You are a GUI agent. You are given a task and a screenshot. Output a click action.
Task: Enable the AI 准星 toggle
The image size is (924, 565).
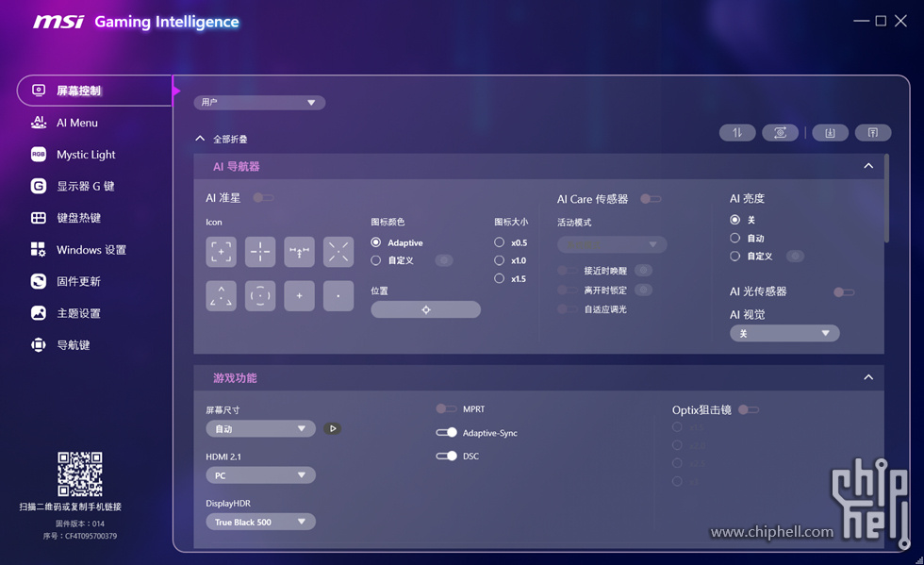click(263, 198)
